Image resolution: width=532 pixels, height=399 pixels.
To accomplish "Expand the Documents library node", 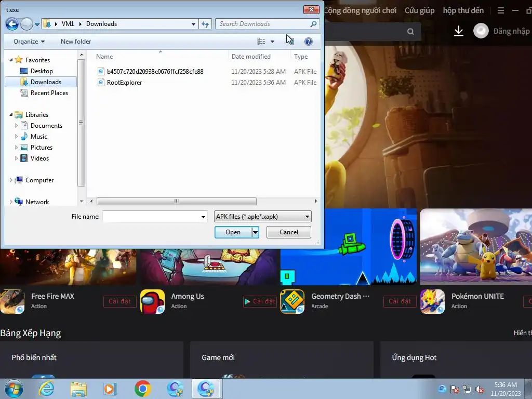I will (x=16, y=126).
